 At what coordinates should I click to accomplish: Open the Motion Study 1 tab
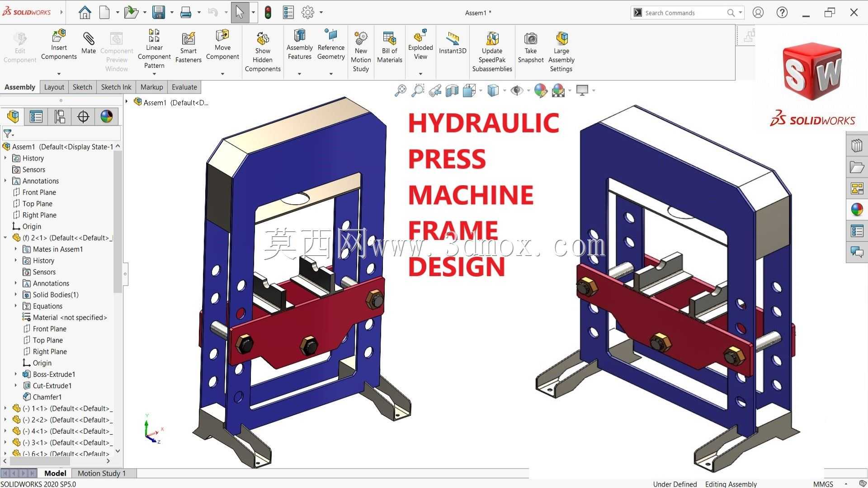pyautogui.click(x=102, y=473)
